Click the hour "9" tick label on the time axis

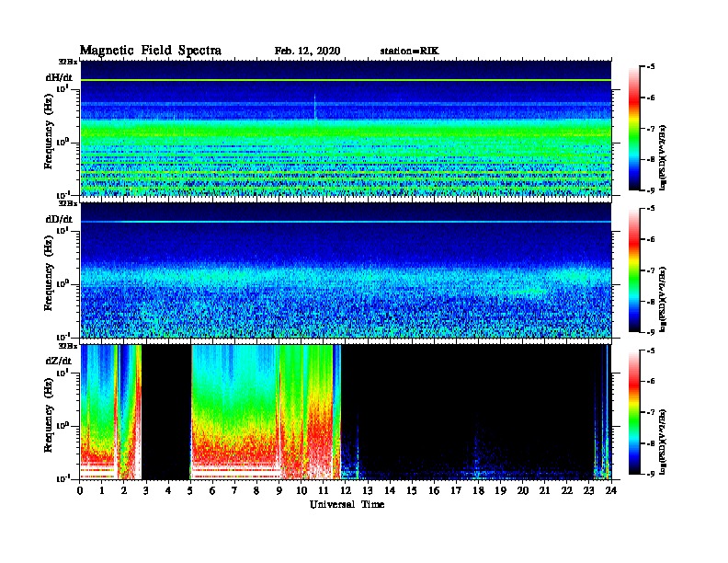(279, 490)
